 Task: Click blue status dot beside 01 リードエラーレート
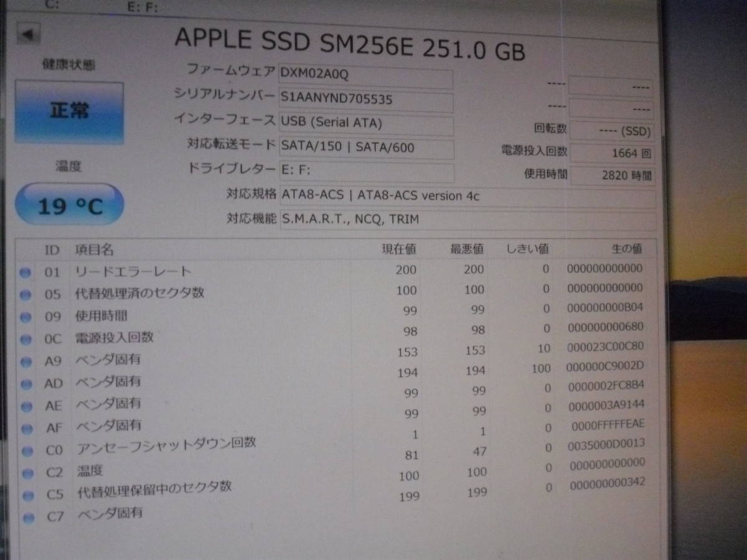[x=25, y=272]
